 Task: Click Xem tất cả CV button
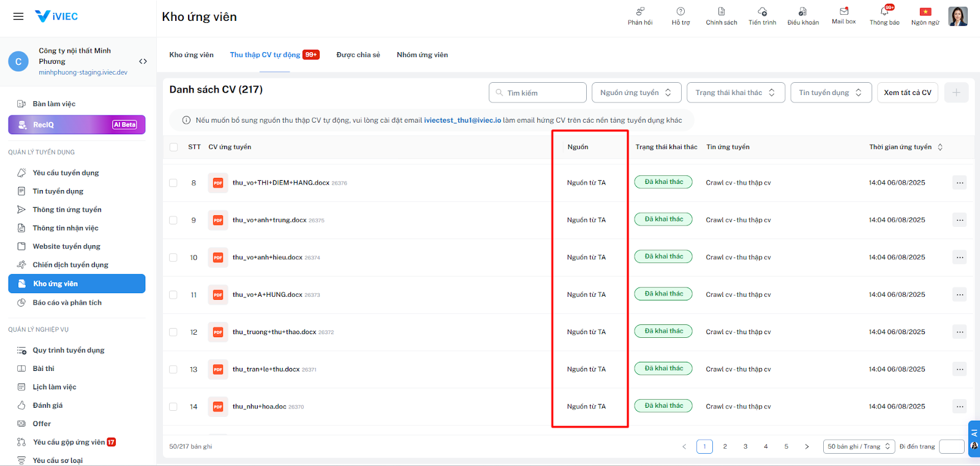907,93
